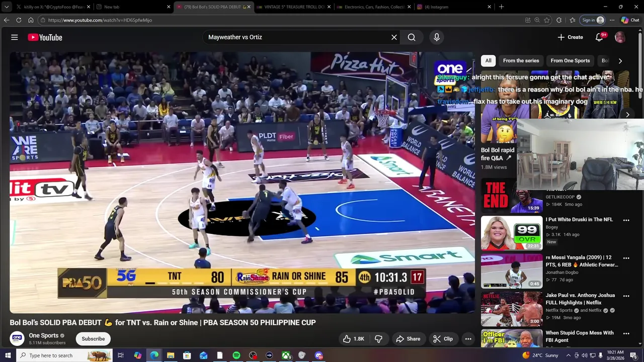The width and height of the screenshot is (644, 362).
Task: Start voice search with the microphone
Action: coord(437,37)
